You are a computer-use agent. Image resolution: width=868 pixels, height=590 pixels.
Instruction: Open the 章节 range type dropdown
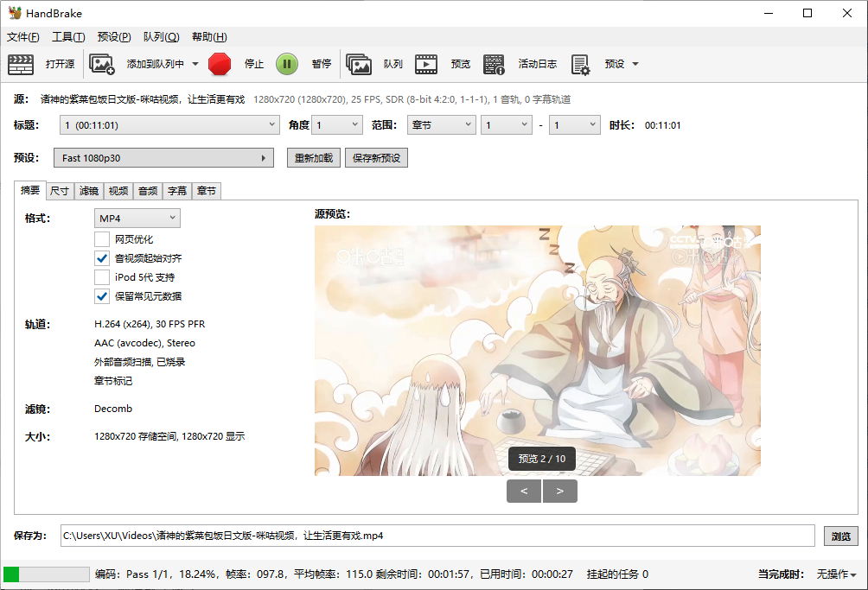click(441, 125)
